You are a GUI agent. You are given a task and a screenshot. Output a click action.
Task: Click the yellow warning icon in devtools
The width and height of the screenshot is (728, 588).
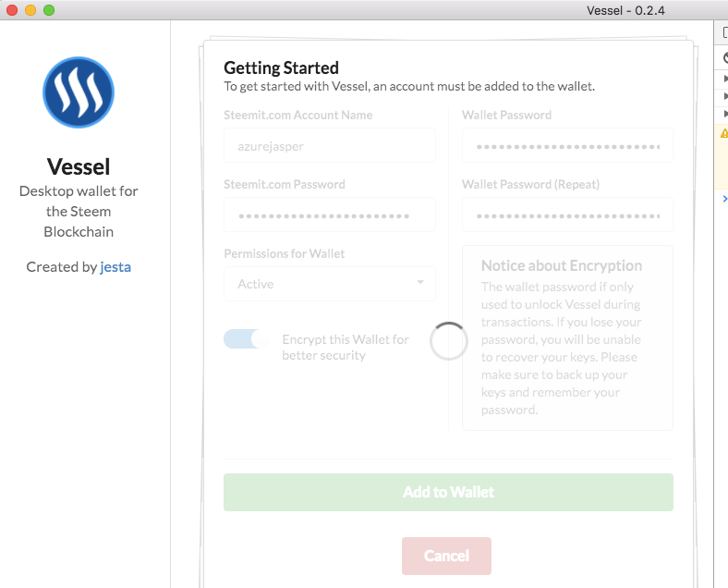click(724, 133)
